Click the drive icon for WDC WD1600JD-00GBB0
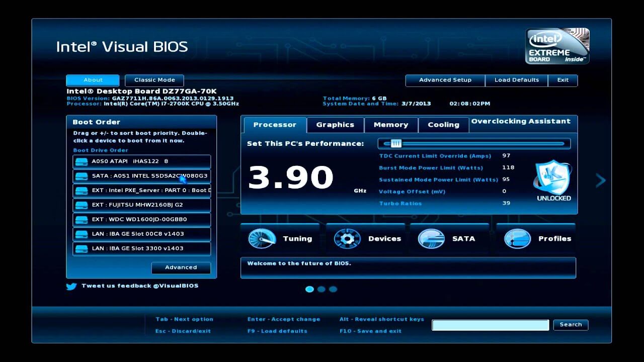The image size is (644, 362). pyautogui.click(x=81, y=220)
